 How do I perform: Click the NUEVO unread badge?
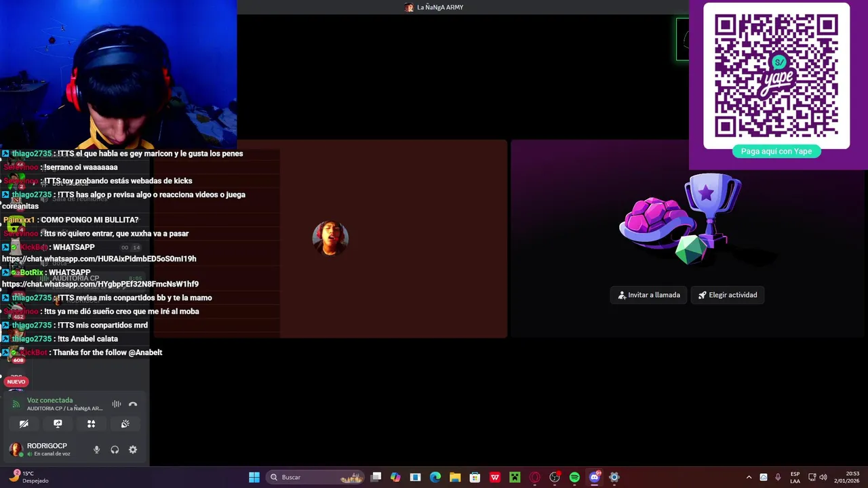click(16, 382)
